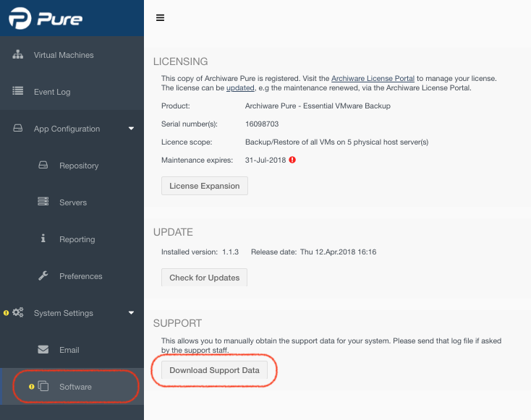Viewport: 531px width, 420px height.
Task: Go to Servers settings
Action: [x=72, y=202]
